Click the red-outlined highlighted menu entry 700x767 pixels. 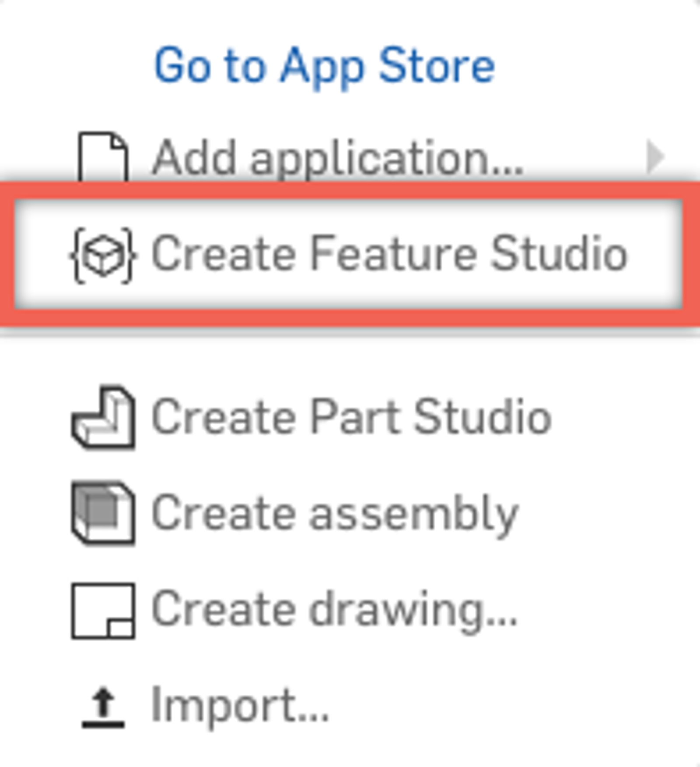click(x=349, y=255)
